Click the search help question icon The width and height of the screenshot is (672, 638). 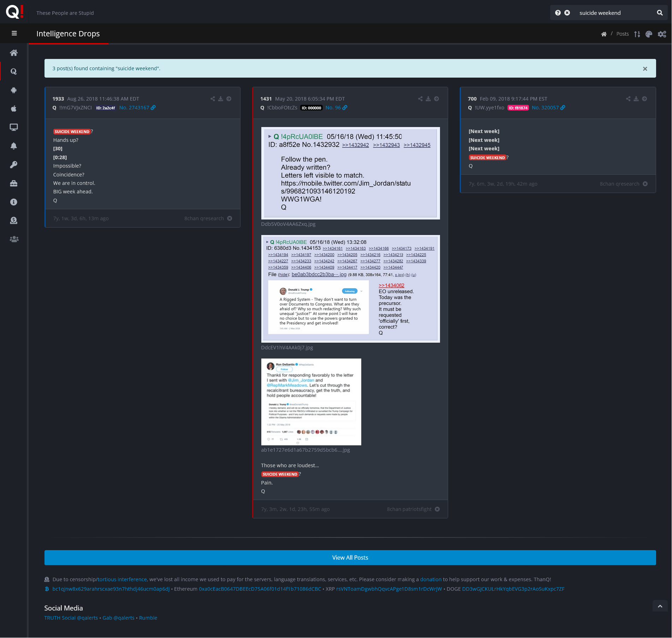(558, 13)
